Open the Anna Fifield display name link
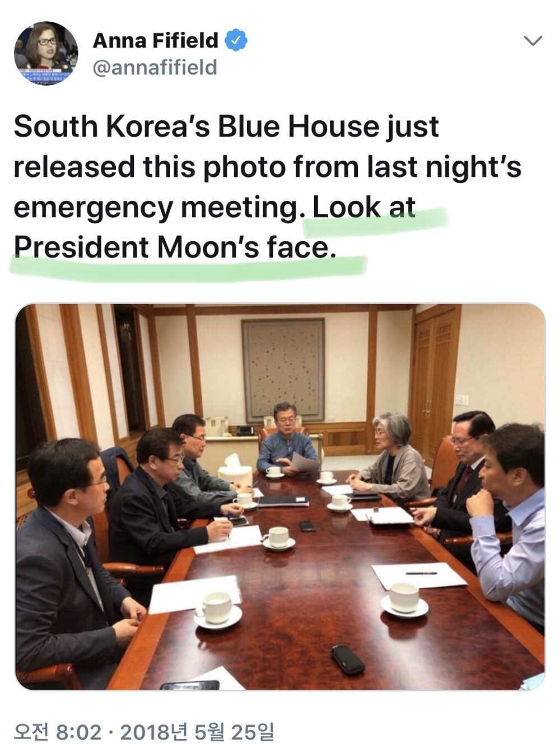 click(x=156, y=40)
